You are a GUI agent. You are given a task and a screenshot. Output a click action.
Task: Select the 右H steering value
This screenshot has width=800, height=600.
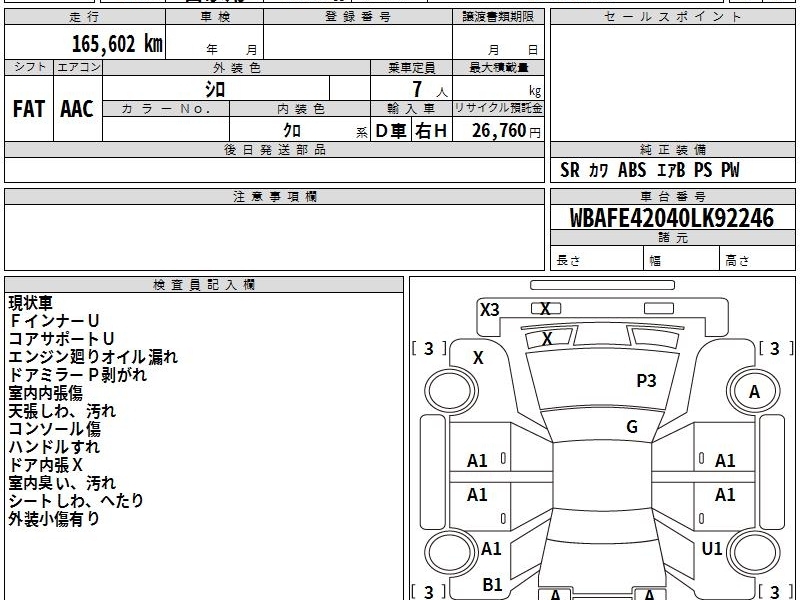(431, 131)
